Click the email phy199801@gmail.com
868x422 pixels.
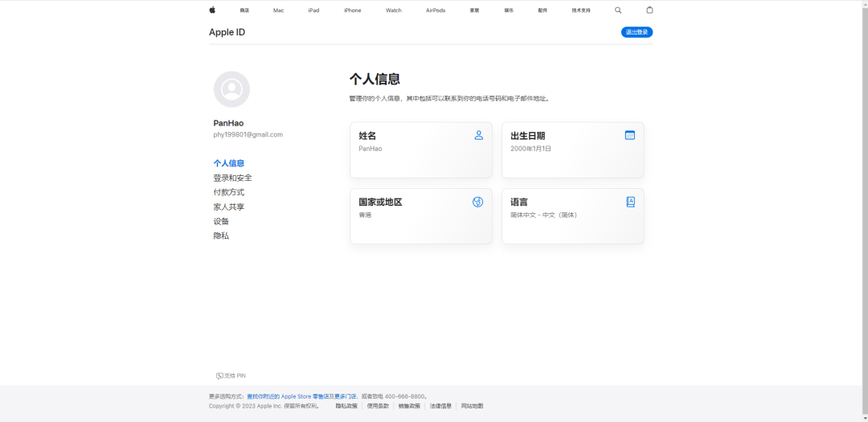[x=248, y=134]
